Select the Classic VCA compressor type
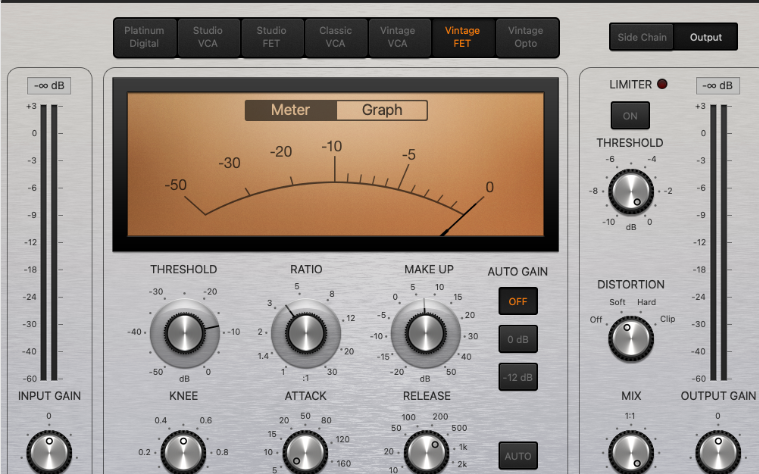This screenshot has width=759, height=474. [x=335, y=37]
